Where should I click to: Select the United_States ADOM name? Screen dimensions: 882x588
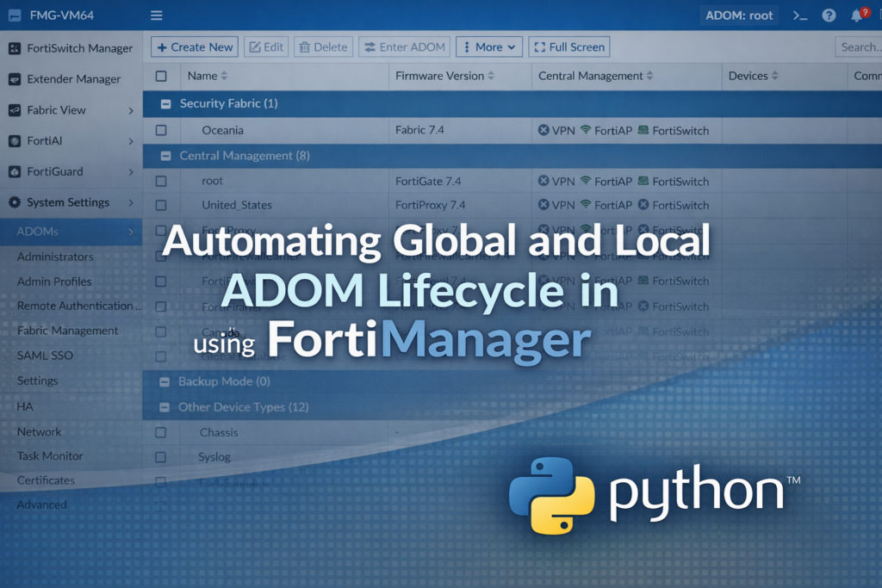[237, 205]
